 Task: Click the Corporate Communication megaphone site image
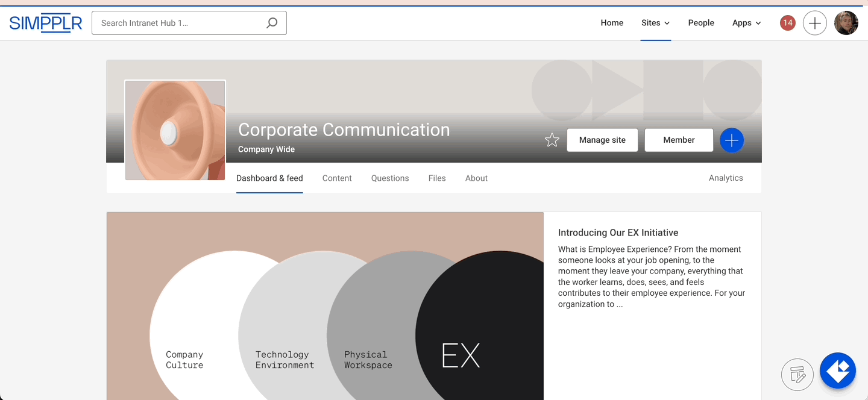pos(175,130)
